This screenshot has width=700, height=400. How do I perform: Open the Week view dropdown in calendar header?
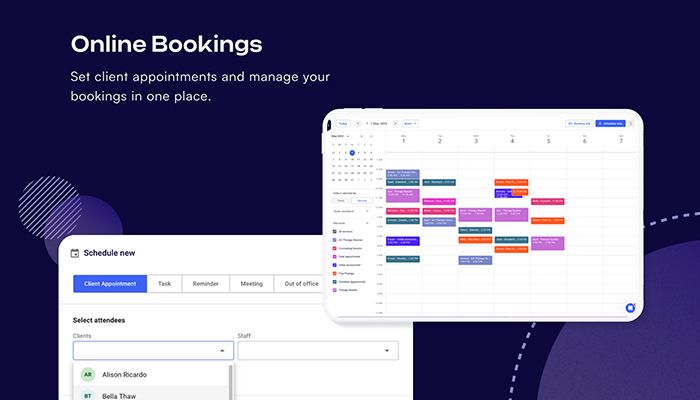pyautogui.click(x=410, y=124)
